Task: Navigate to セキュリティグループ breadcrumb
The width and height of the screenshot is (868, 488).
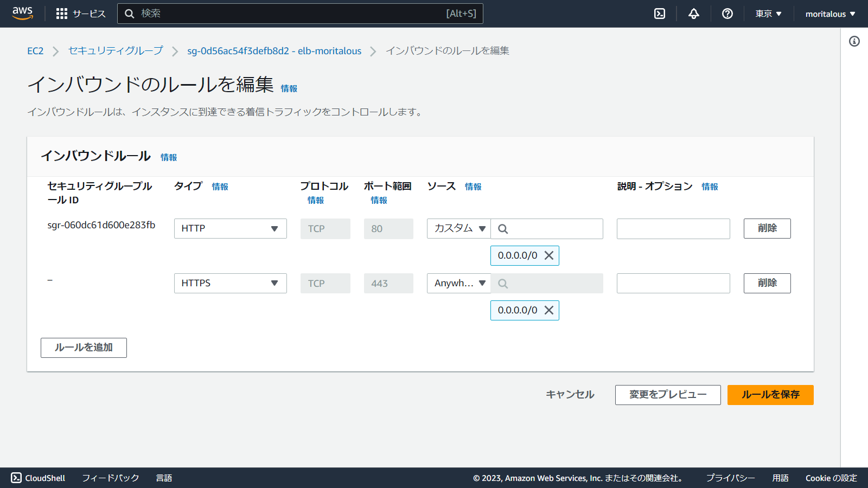Action: coord(114,50)
